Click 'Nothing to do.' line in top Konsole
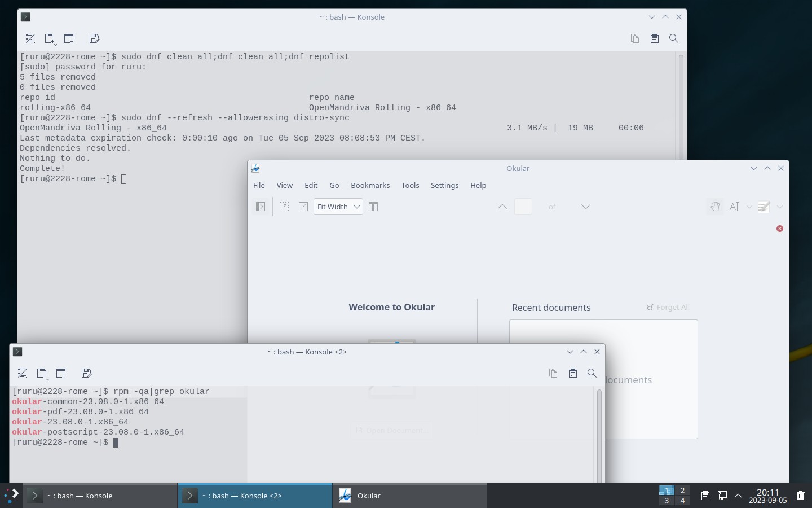The width and height of the screenshot is (812, 508). click(55, 158)
